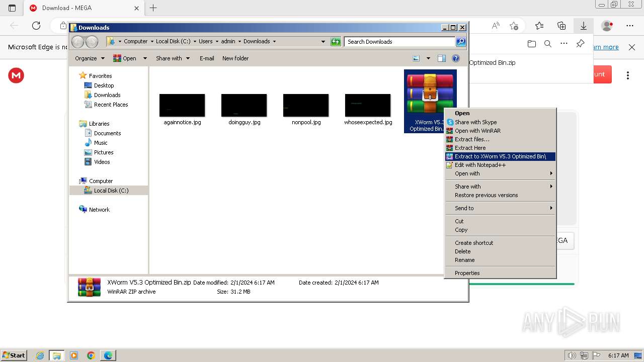644x362 pixels.
Task: Click inside the Search Downloads field
Action: [400, 42]
